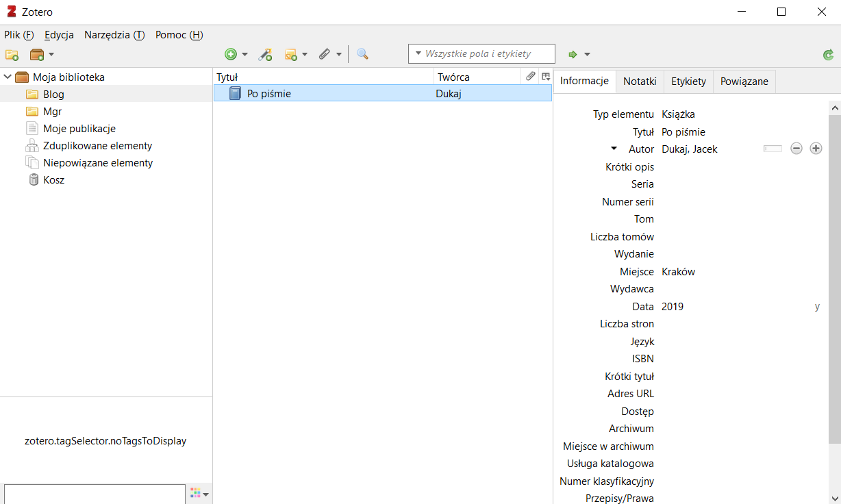Add item by identifier using the magic wand
Image resolution: width=841 pixels, height=504 pixels.
click(x=265, y=53)
